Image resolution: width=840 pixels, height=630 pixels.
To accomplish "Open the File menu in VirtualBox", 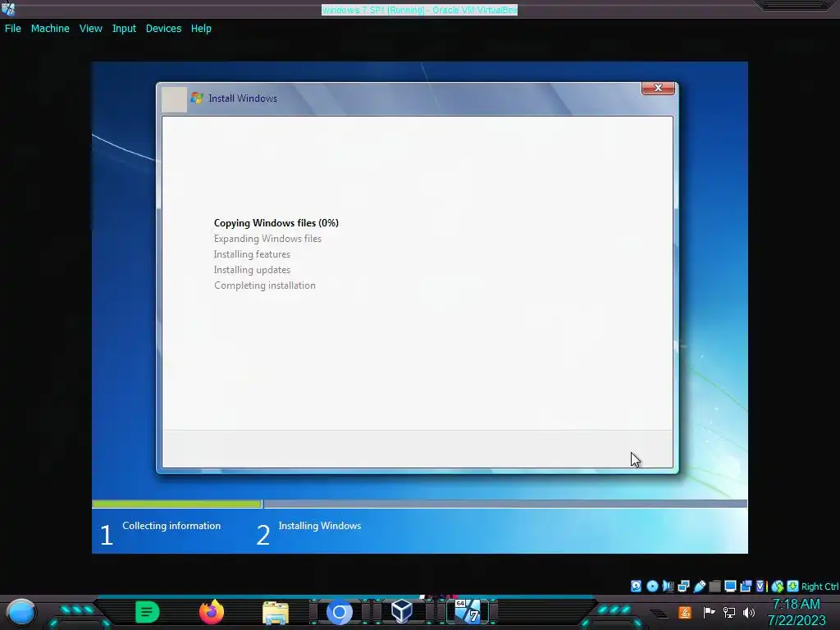I will [x=13, y=29].
